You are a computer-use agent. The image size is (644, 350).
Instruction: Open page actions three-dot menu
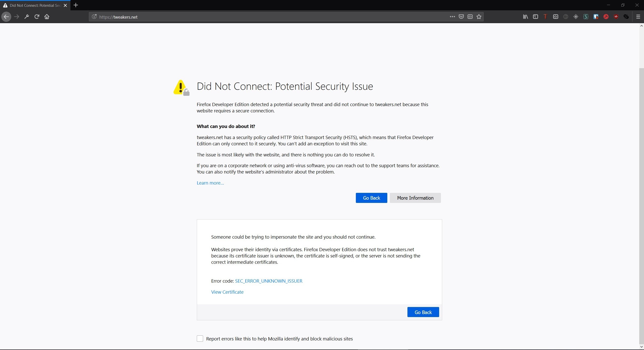tap(452, 17)
